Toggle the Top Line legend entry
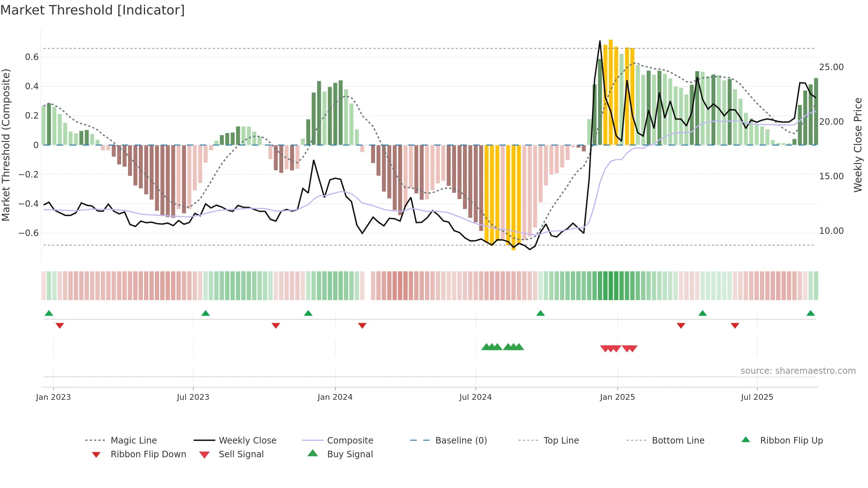 pyautogui.click(x=548, y=440)
